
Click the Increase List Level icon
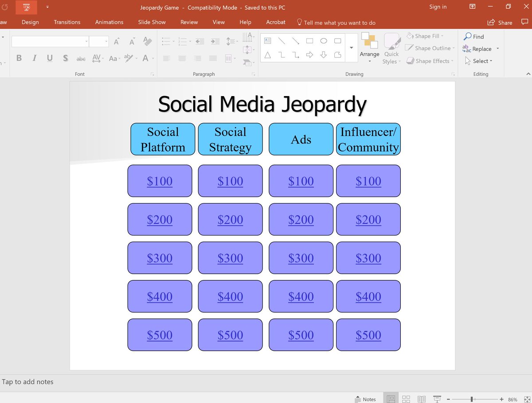coord(215,41)
